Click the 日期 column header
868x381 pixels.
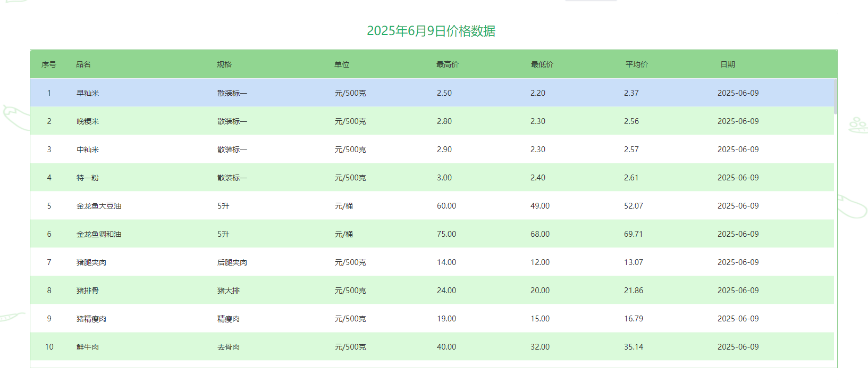coord(727,64)
